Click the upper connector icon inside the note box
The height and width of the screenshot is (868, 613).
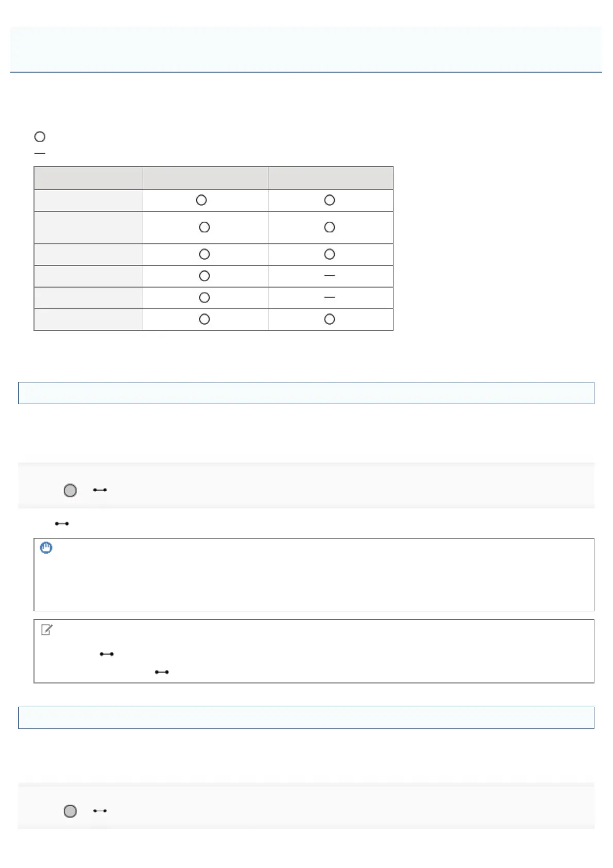(x=107, y=654)
